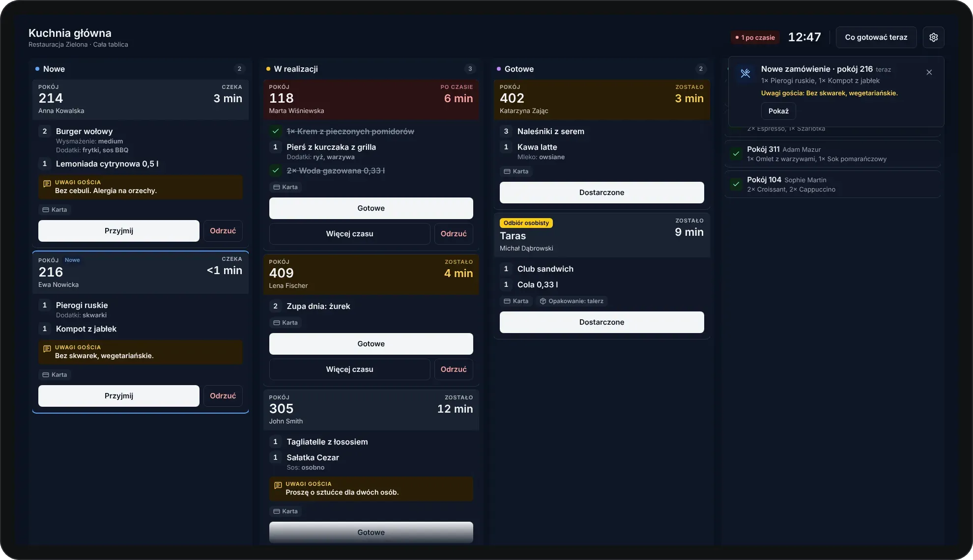Screen dimensions: 973x560
Task: Mark order 118 as Gotowe
Action: coord(371,208)
